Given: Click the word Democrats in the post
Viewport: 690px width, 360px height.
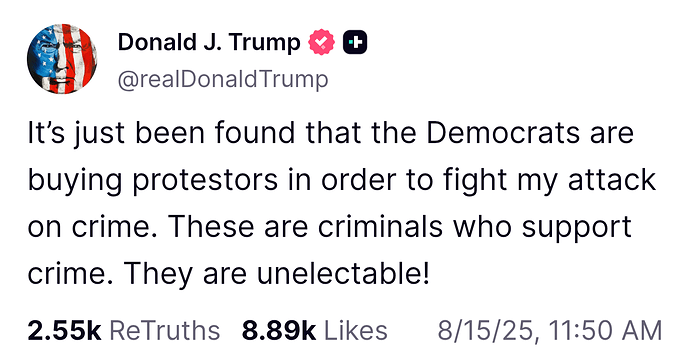Looking at the screenshot, I should pos(503,132).
